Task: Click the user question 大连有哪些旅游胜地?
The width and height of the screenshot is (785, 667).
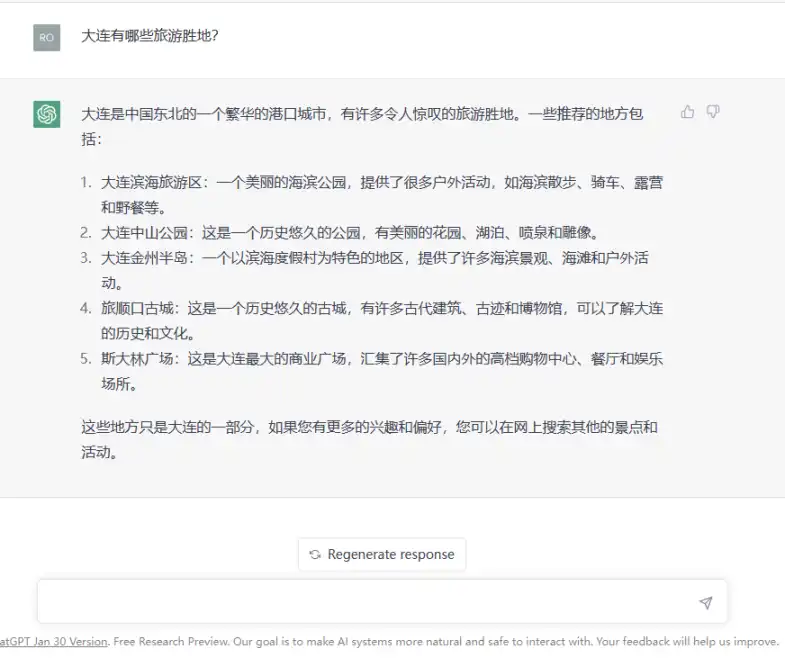Action: pyautogui.click(x=150, y=36)
